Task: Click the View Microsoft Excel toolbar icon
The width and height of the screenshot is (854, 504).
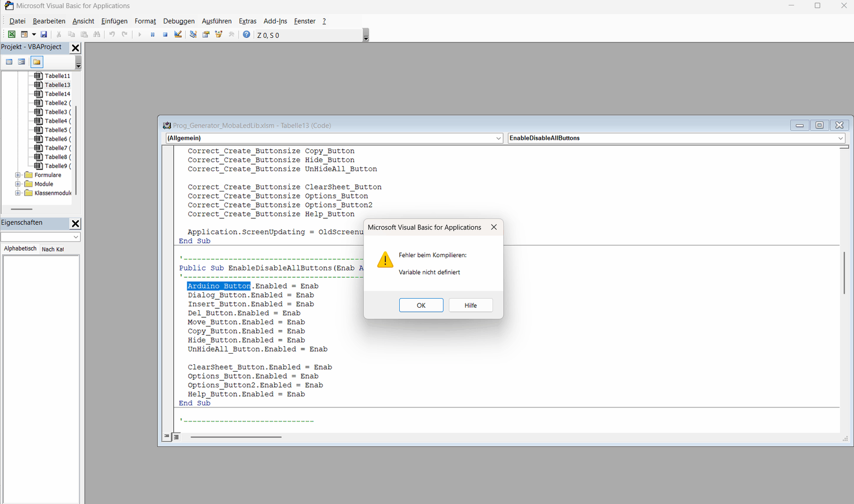Action: click(x=11, y=35)
